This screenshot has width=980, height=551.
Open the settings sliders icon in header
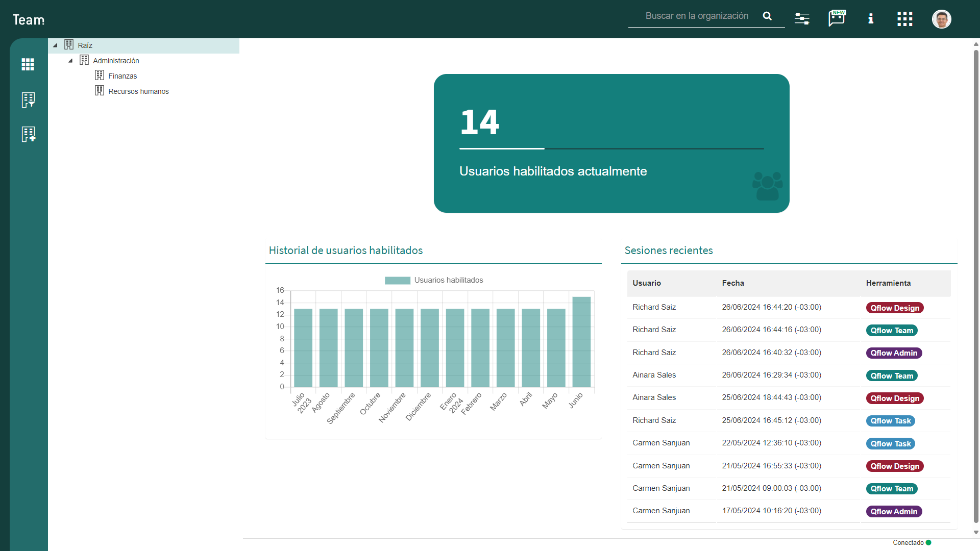click(802, 19)
